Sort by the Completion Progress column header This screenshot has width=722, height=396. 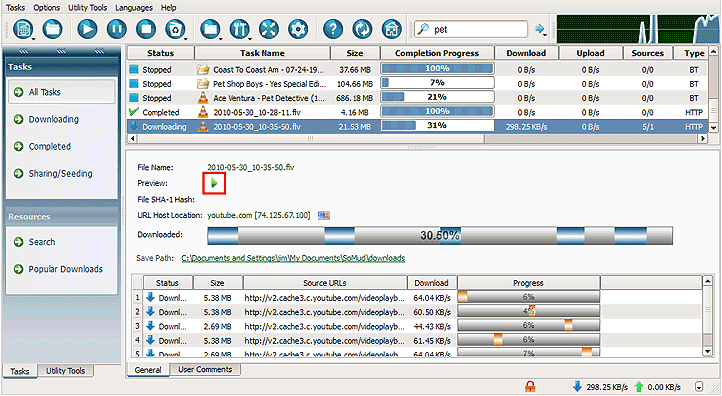(437, 53)
